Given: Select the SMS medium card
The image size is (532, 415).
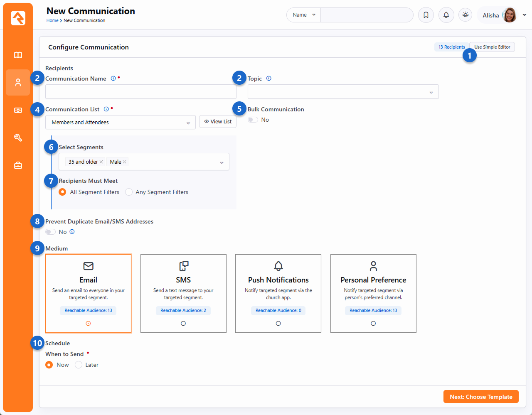Looking at the screenshot, I should pyautogui.click(x=183, y=293).
